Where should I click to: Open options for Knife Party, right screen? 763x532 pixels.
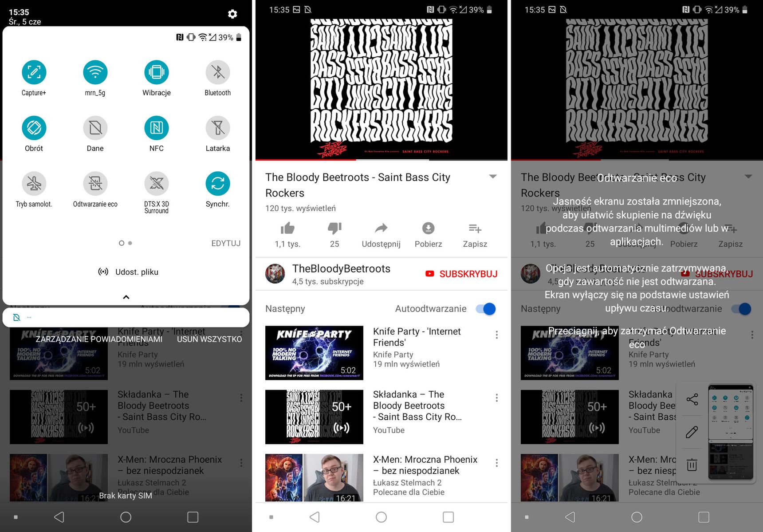pyautogui.click(x=752, y=335)
